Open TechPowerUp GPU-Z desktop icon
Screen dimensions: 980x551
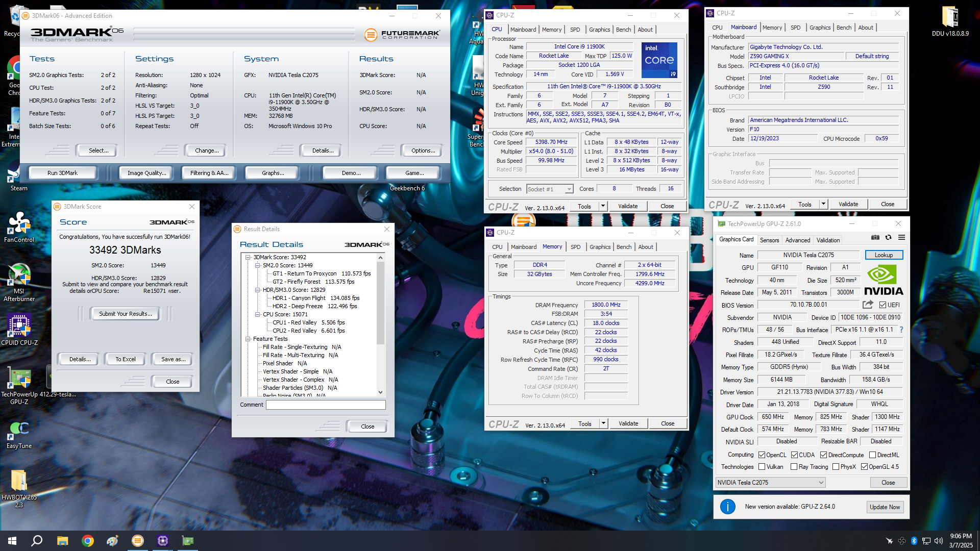point(19,385)
